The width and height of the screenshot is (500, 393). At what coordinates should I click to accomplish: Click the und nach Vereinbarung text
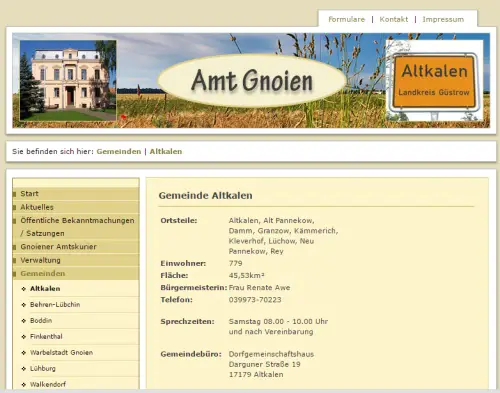point(271,332)
